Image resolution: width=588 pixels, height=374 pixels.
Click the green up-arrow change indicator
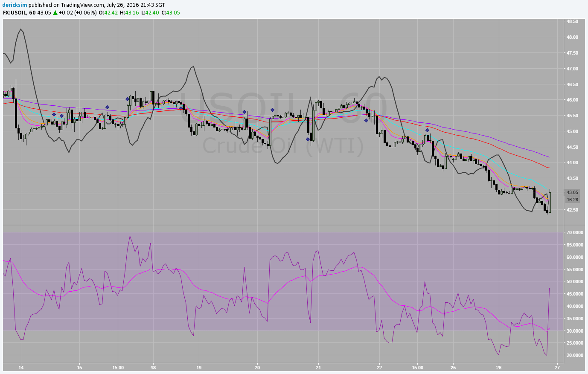click(x=55, y=12)
